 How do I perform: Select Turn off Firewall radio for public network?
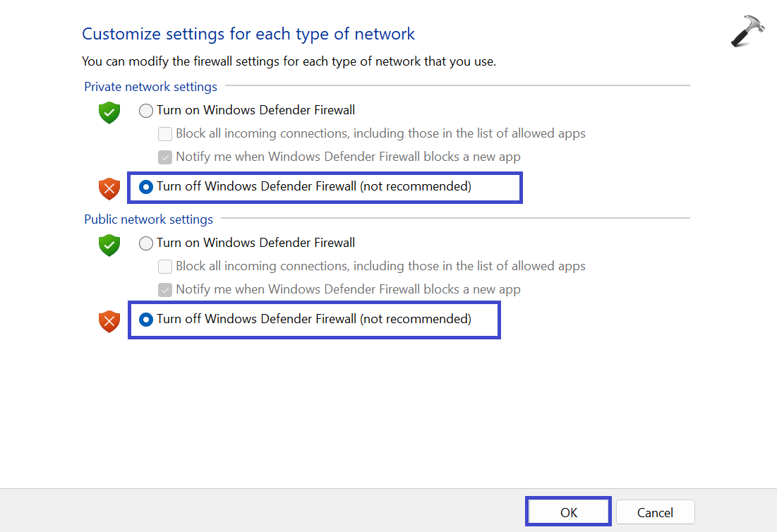pyautogui.click(x=146, y=320)
